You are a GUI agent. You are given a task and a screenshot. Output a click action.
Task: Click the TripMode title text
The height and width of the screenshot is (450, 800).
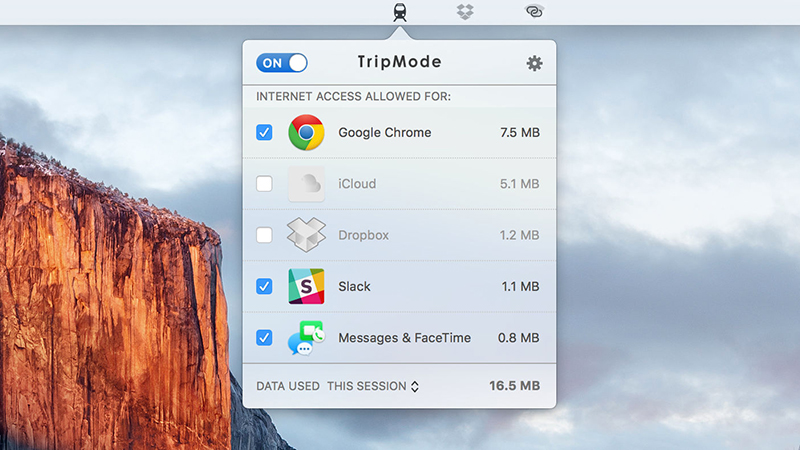(x=399, y=62)
